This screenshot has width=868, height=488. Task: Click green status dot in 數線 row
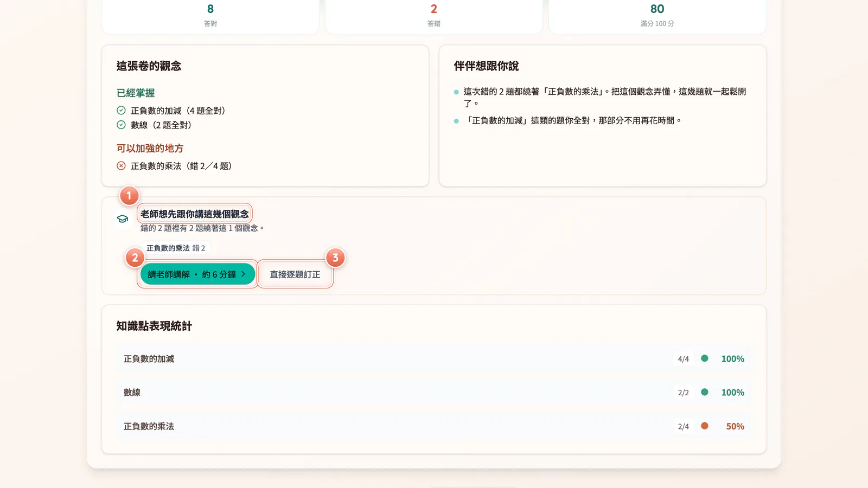(704, 392)
